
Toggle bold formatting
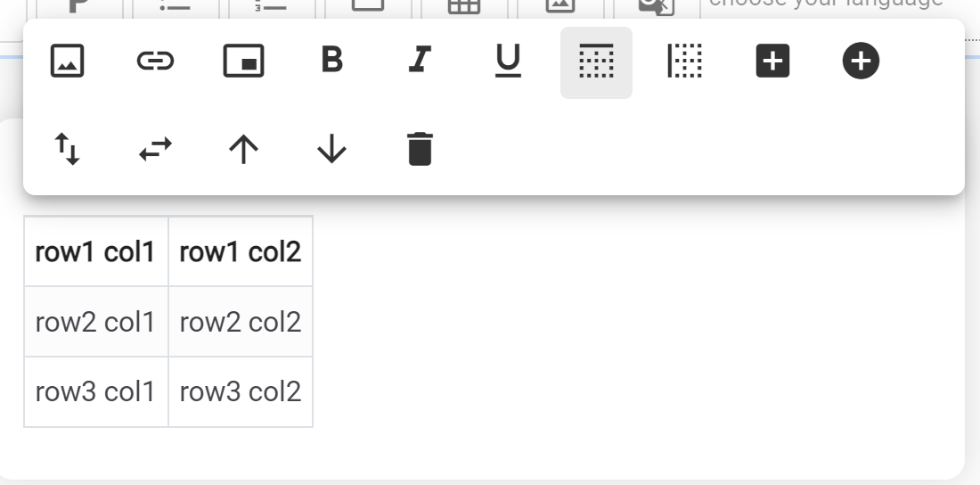331,62
